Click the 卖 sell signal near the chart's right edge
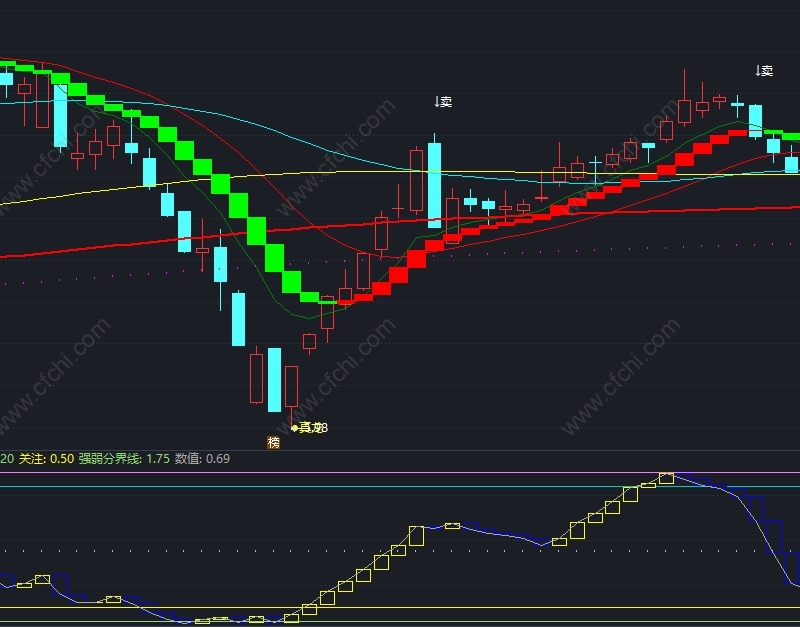The image size is (800, 627). click(764, 70)
